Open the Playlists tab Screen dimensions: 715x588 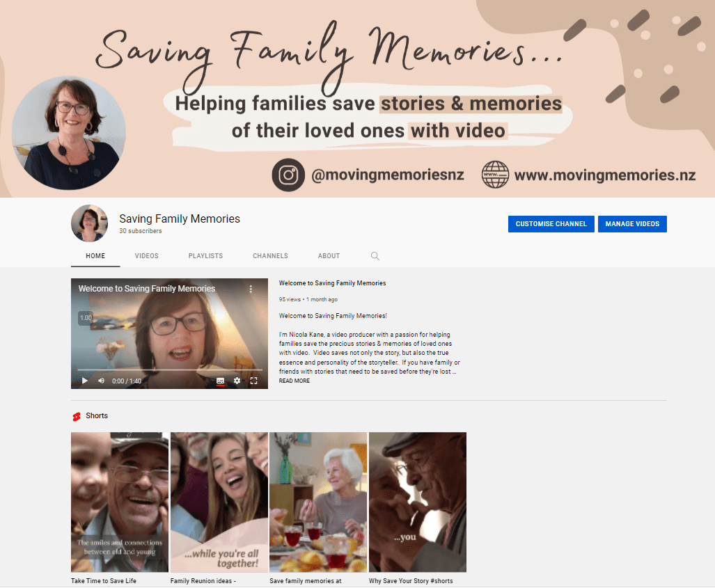coord(205,255)
